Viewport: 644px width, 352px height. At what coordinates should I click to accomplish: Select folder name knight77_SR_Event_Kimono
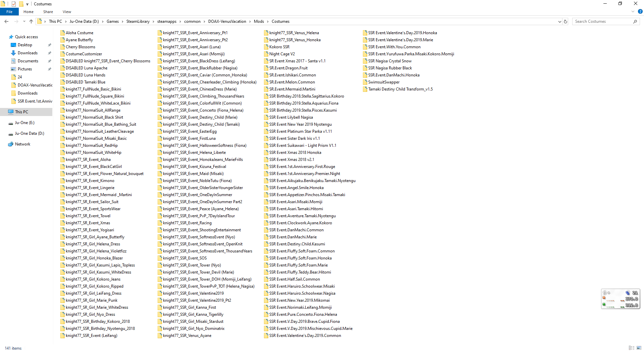(x=90, y=181)
